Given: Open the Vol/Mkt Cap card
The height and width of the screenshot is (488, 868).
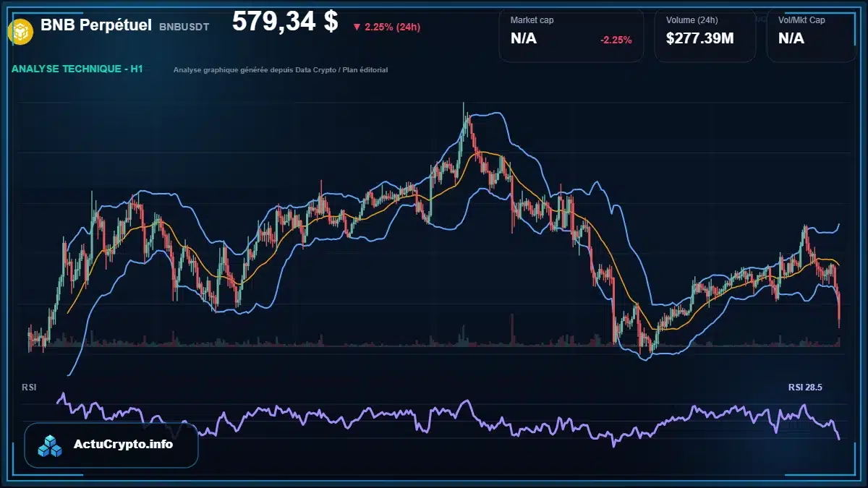Looking at the screenshot, I should 812,35.
